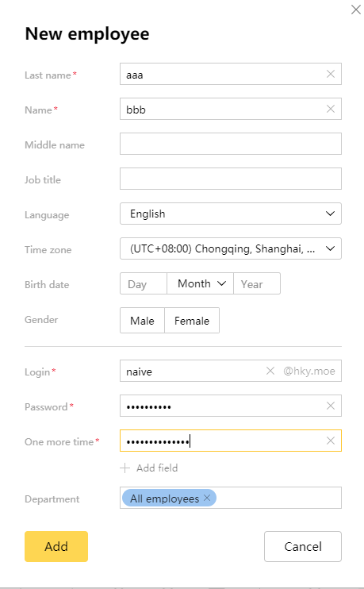Click the plus icon beside Add field
This screenshot has width=364, height=589.
tap(125, 468)
